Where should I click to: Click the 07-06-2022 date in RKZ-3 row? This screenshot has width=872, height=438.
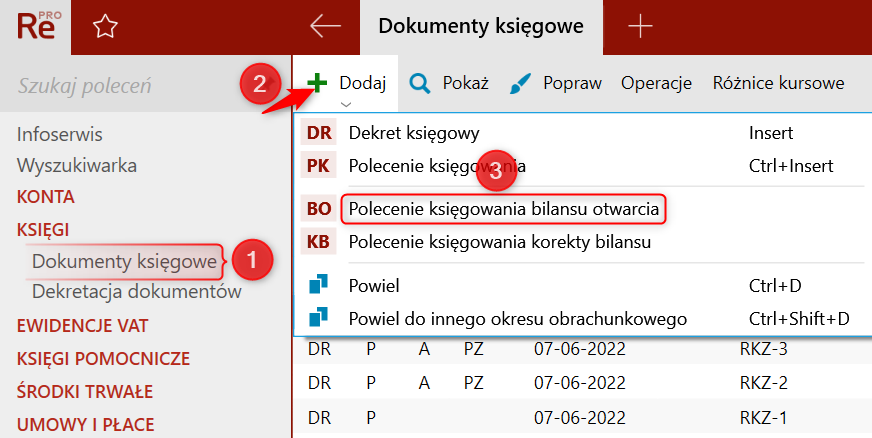579,349
